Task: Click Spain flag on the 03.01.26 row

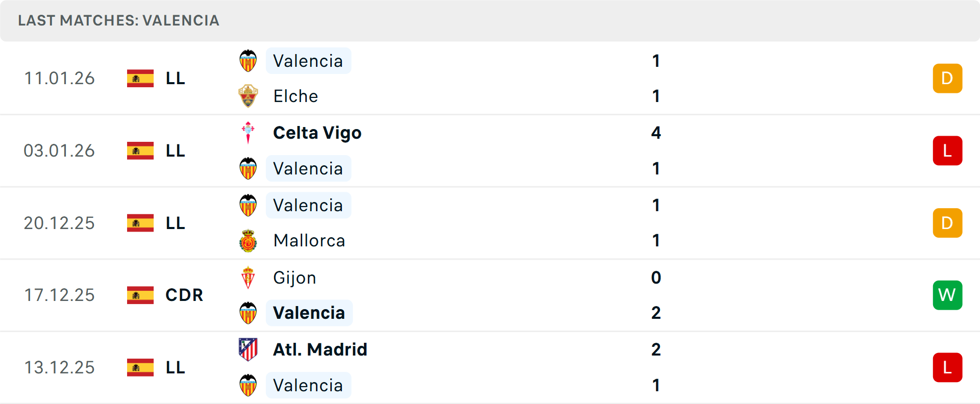Action: coord(140,150)
